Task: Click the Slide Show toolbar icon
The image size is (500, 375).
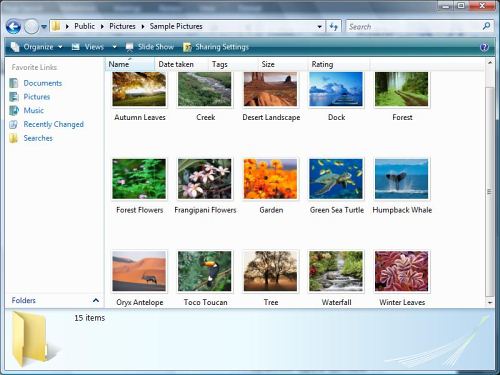Action: pyautogui.click(x=129, y=47)
